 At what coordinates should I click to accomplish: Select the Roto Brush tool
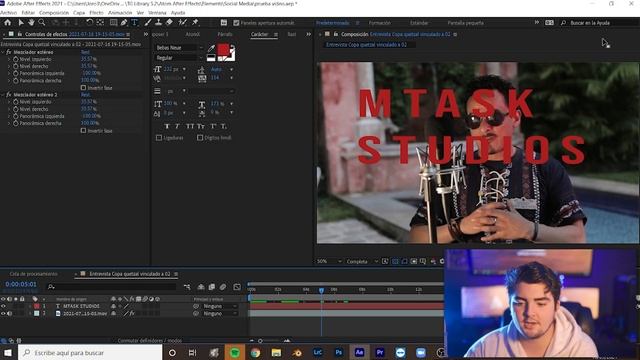click(x=182, y=23)
